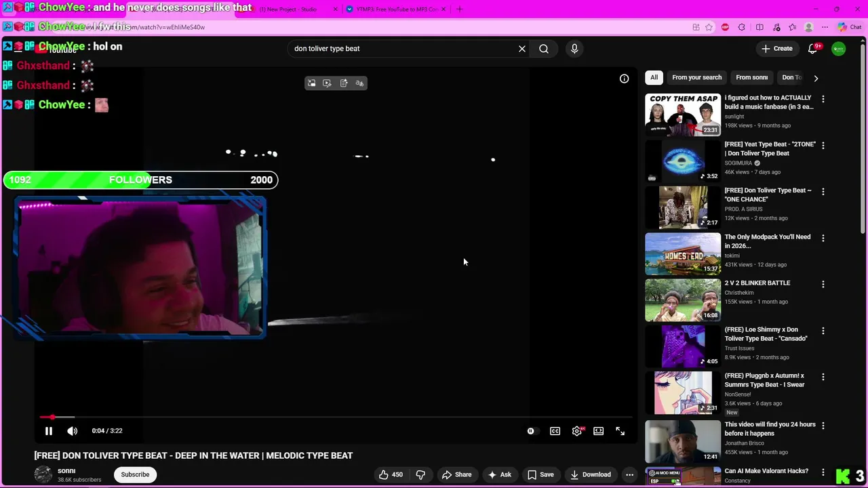Viewport: 868px width, 488px height.
Task: Clear the search box text
Action: [522, 49]
